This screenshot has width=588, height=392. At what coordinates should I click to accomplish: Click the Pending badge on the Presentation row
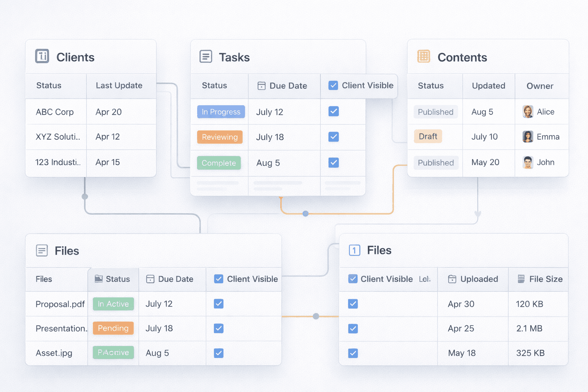(x=113, y=328)
